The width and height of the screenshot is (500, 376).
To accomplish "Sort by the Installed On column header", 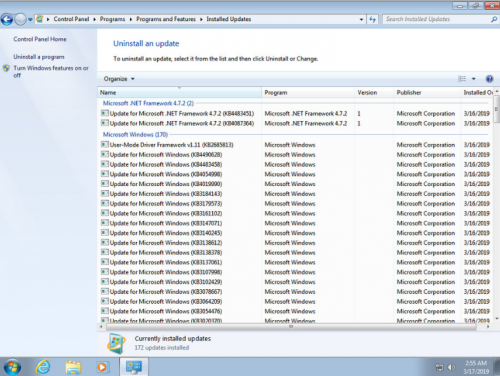I will 477,92.
